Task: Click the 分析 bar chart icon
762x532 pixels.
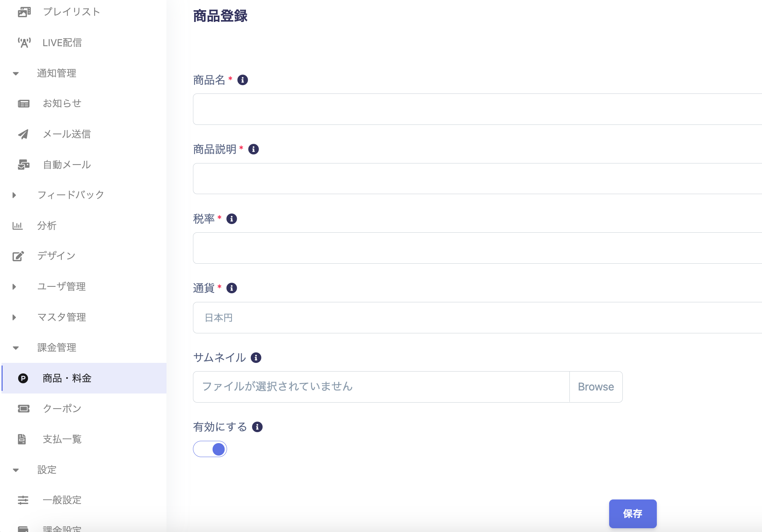Action: tap(17, 226)
